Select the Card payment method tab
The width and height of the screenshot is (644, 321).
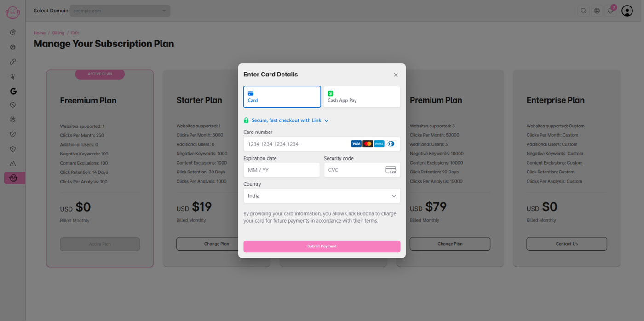point(282,97)
